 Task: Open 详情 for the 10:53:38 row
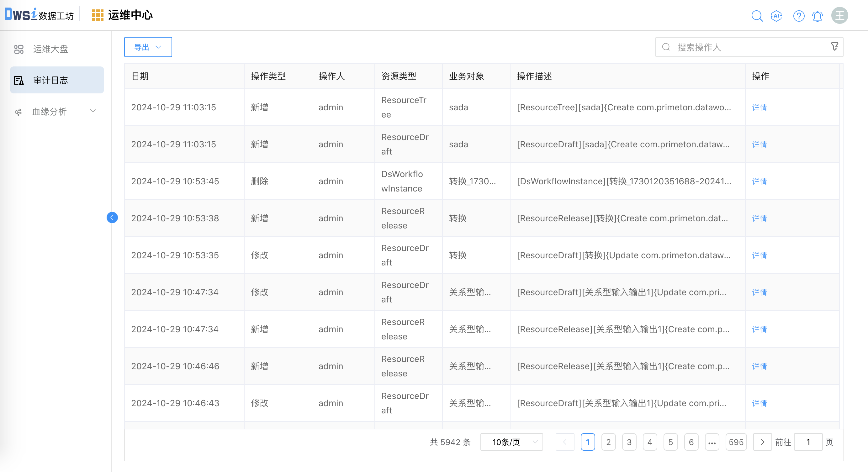tap(759, 218)
